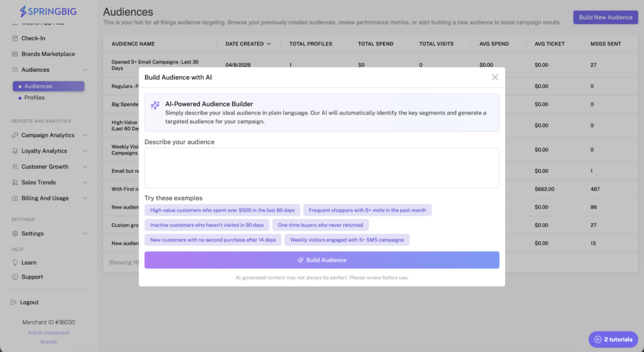Click the Settings gear icon

[15, 234]
